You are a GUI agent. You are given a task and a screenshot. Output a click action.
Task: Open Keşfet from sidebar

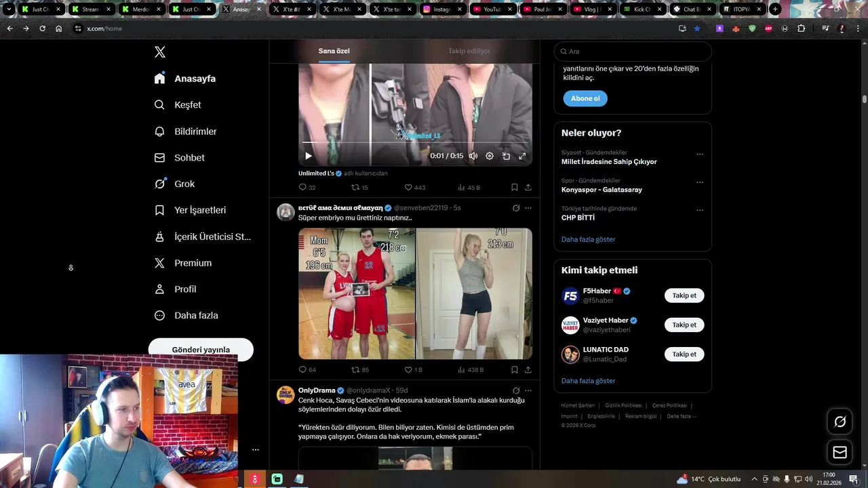pyautogui.click(x=178, y=105)
